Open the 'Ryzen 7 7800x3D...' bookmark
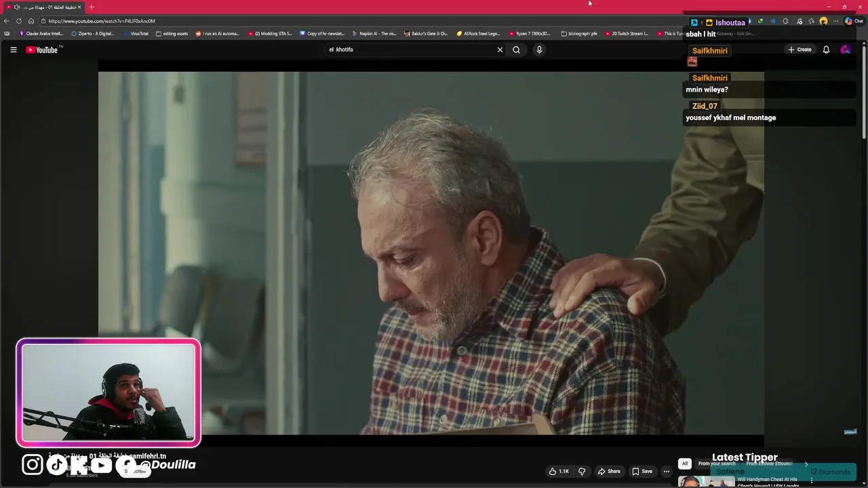Viewport: 868px width, 488px height. point(530,33)
